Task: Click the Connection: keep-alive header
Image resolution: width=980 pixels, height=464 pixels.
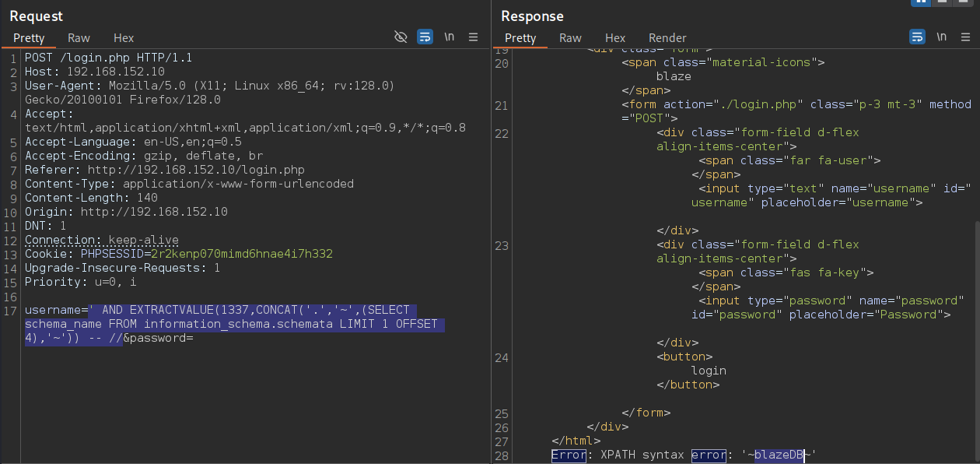Action: click(x=101, y=240)
